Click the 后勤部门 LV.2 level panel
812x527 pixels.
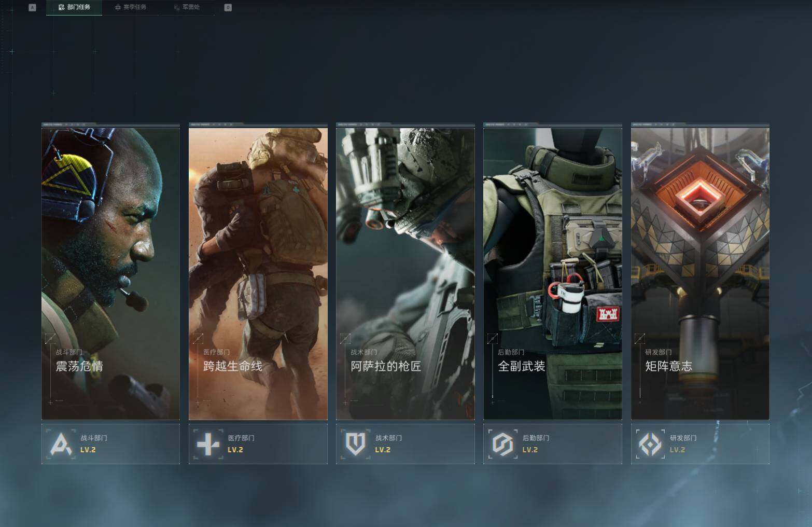[553, 444]
